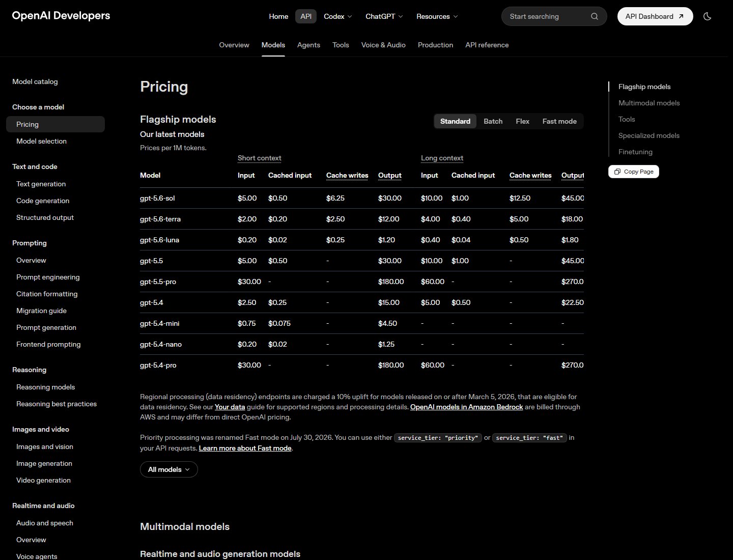Expand the ChatGPT dropdown menu
733x560 pixels.
click(x=384, y=16)
